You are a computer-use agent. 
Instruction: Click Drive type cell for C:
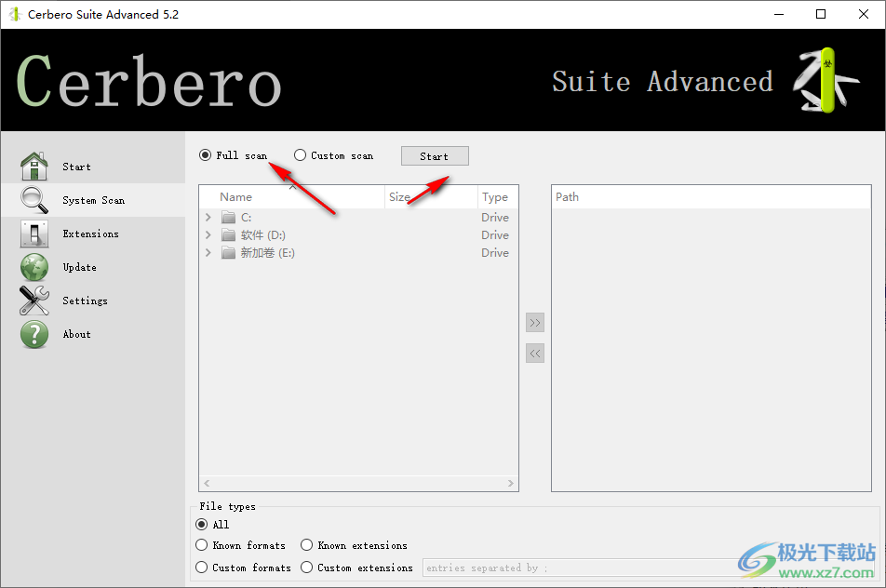point(495,218)
